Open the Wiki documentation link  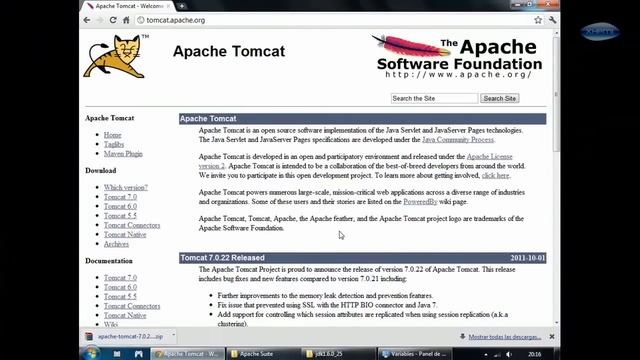pos(111,324)
